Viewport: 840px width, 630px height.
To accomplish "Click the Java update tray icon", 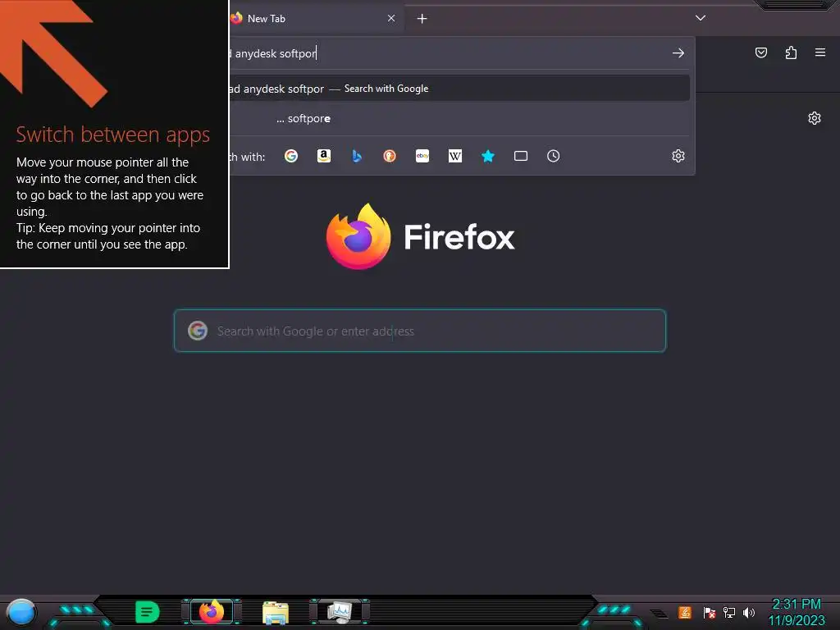I will (x=685, y=612).
